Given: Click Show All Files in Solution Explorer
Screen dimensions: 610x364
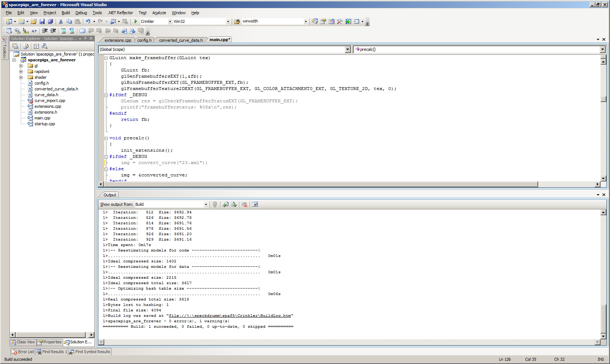Looking at the screenshot, I should (x=26, y=46).
